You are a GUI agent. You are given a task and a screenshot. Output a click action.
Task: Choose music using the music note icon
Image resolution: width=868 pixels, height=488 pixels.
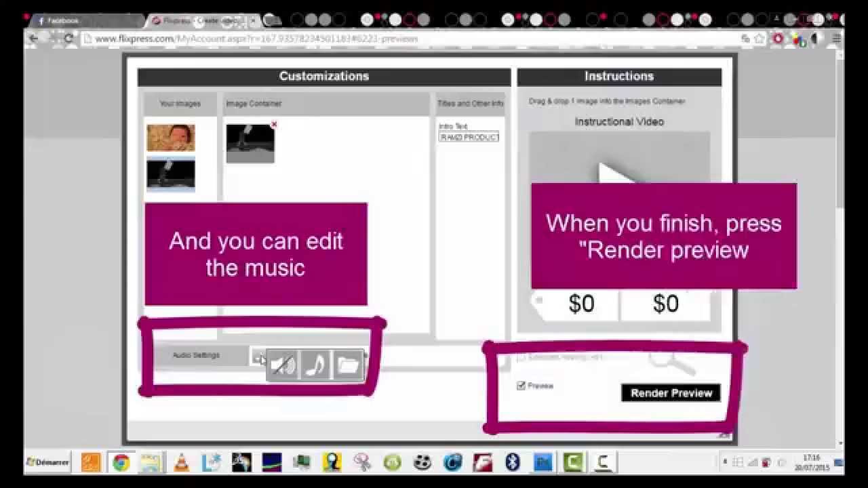tap(315, 366)
